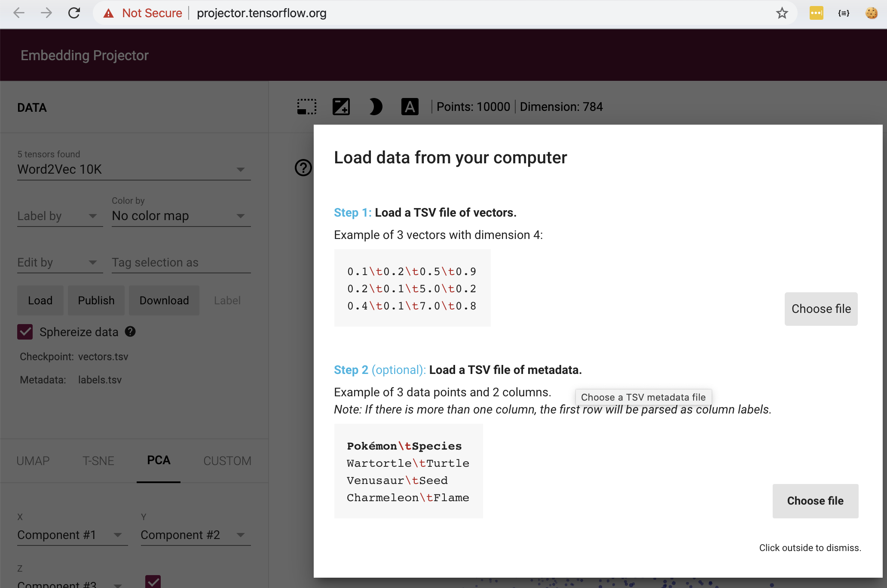
Task: Open Component #2 Y-axis dropdown
Action: 195,535
